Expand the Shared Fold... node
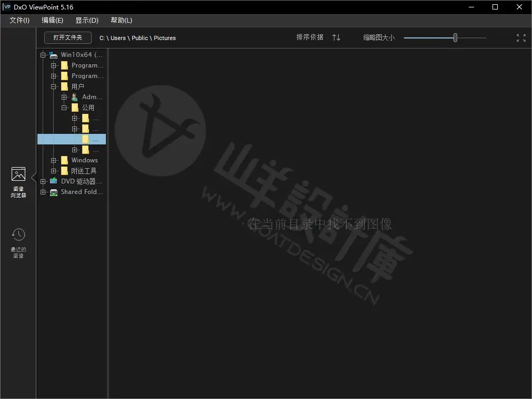 [x=43, y=192]
